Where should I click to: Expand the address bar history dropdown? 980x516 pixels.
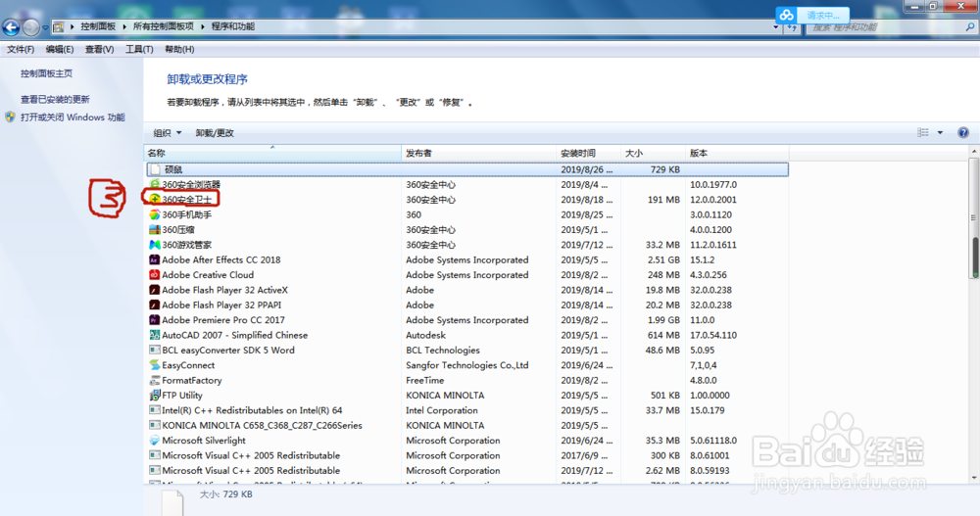(776, 26)
